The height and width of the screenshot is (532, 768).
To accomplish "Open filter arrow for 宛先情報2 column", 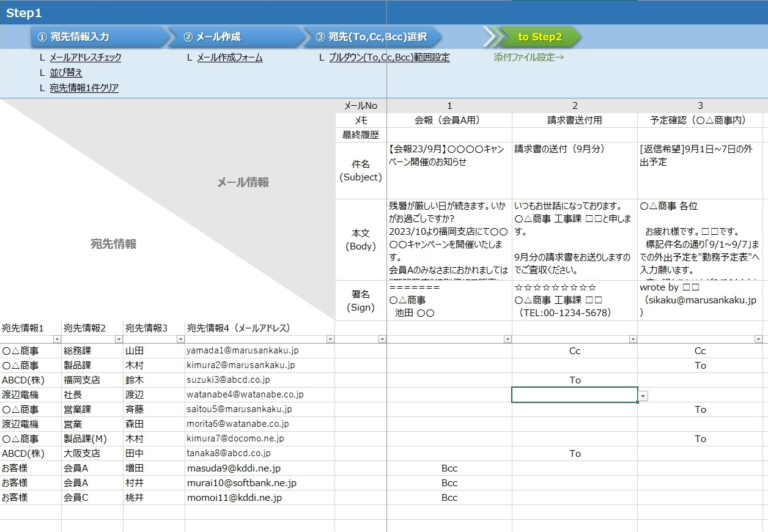I will coord(119,339).
